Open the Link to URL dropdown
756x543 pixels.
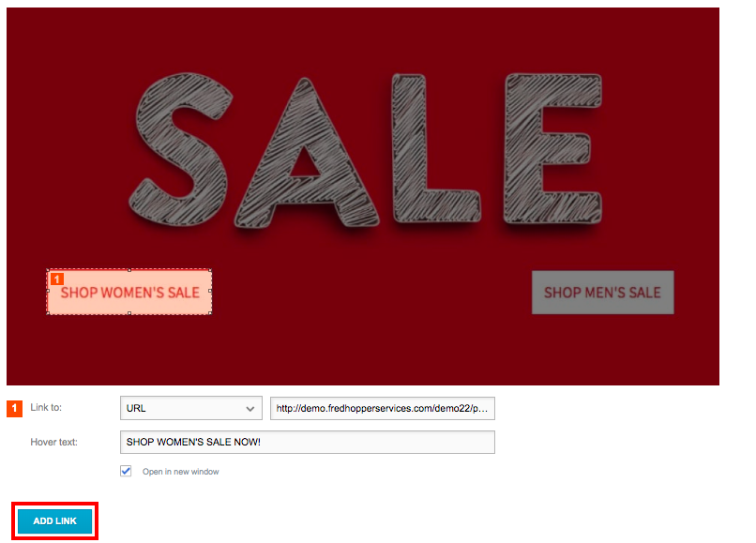pyautogui.click(x=191, y=408)
